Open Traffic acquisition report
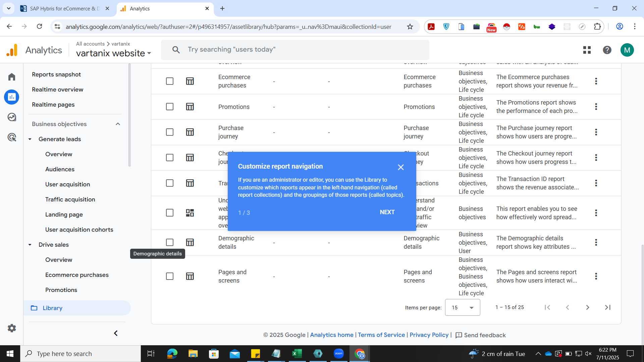 coord(70,199)
